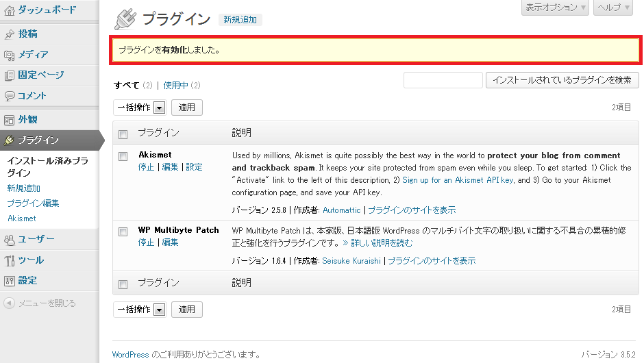Click the Users icon in sidebar

pyautogui.click(x=9, y=240)
